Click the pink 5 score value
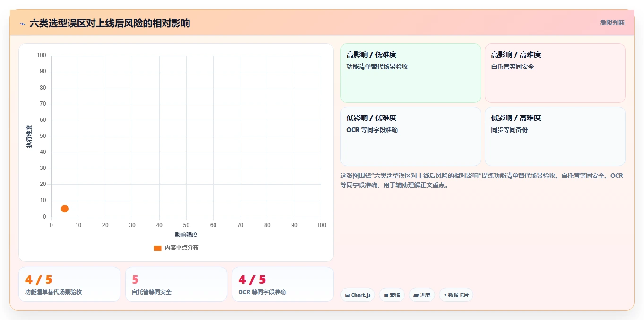 click(135, 280)
